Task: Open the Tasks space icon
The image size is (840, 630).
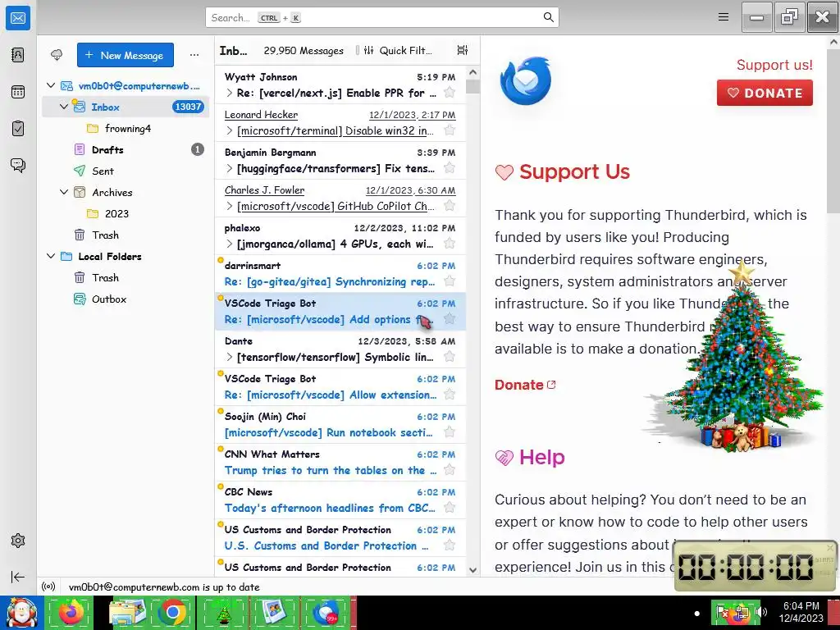Action: coord(18,128)
